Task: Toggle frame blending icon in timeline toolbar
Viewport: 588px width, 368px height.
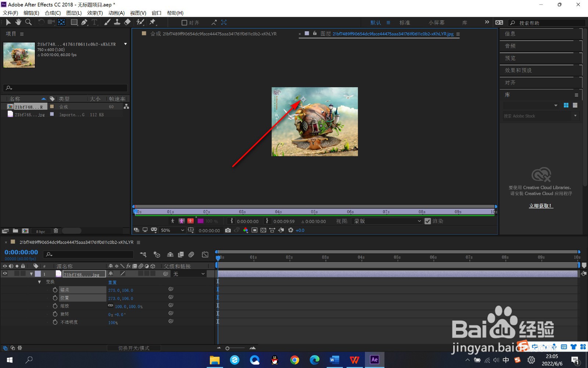Action: 181,254
